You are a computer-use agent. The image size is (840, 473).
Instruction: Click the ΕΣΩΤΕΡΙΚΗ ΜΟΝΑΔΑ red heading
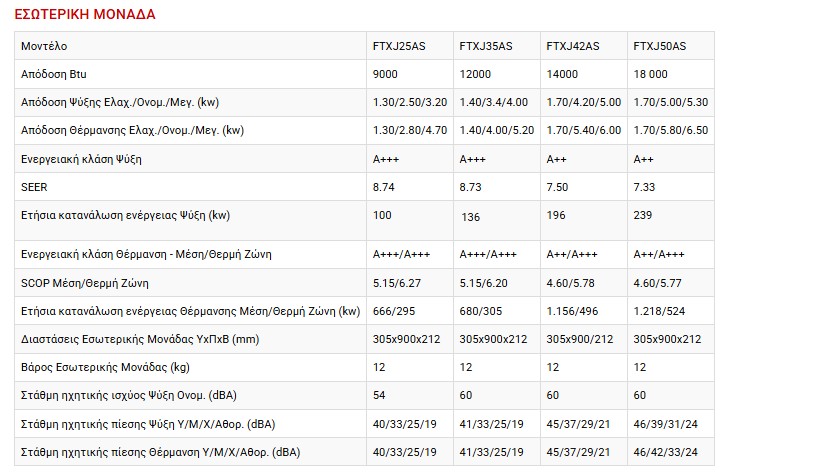click(85, 15)
